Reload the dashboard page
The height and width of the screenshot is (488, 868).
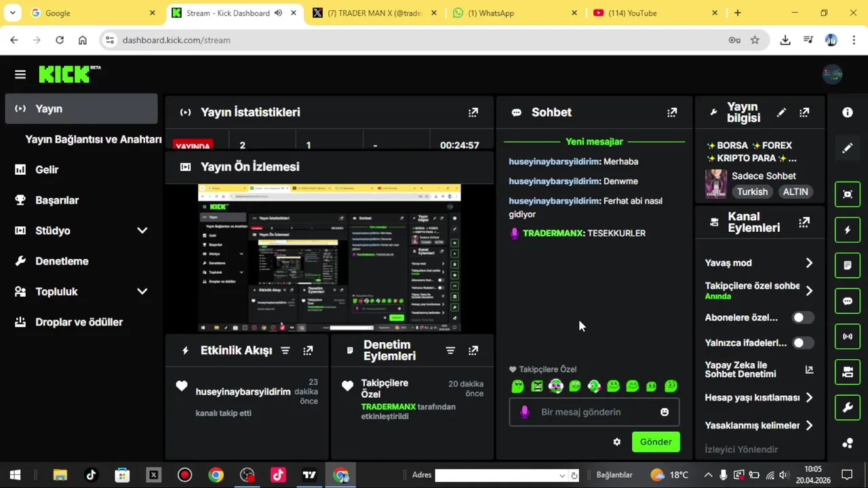point(60,40)
